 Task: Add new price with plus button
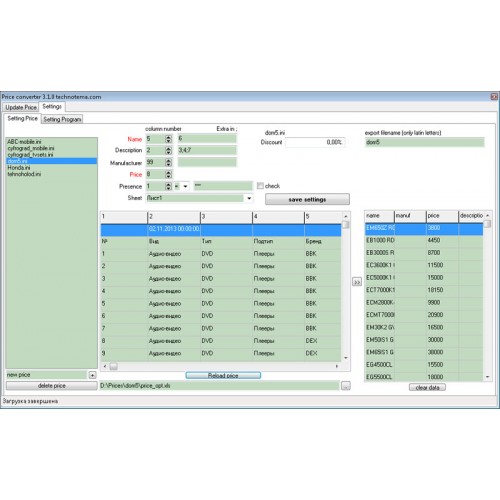[92, 375]
